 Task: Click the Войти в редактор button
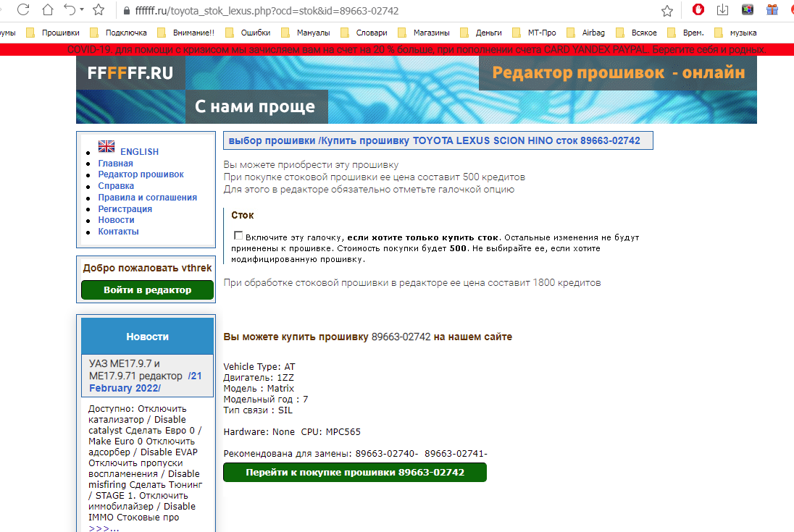coord(147,290)
